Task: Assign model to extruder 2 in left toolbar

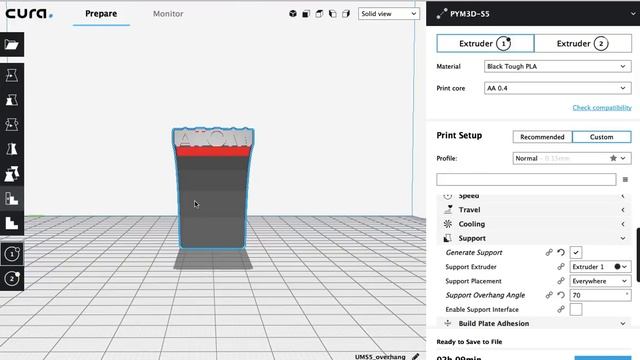Action: [x=12, y=278]
